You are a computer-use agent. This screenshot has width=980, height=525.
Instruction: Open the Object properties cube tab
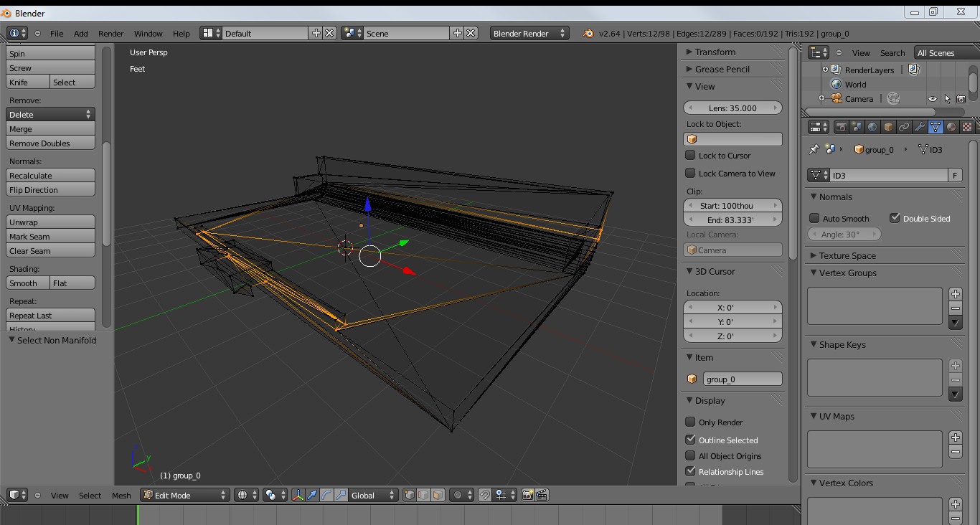point(888,127)
